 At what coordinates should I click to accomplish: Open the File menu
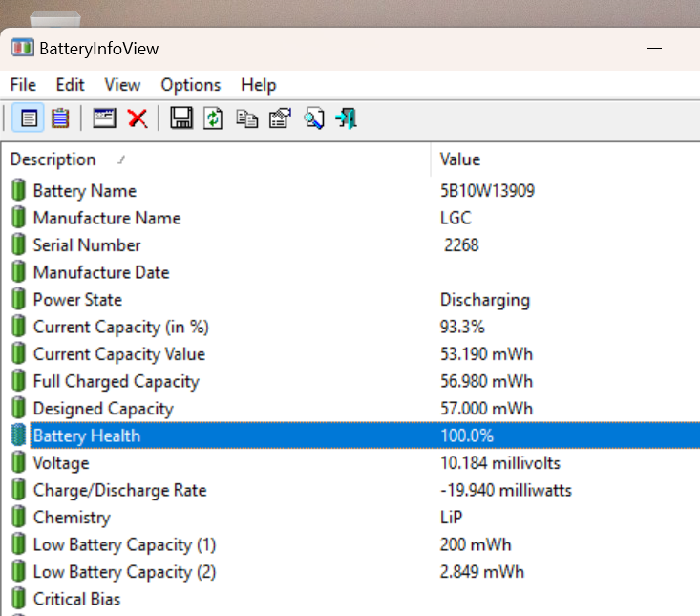(x=23, y=85)
